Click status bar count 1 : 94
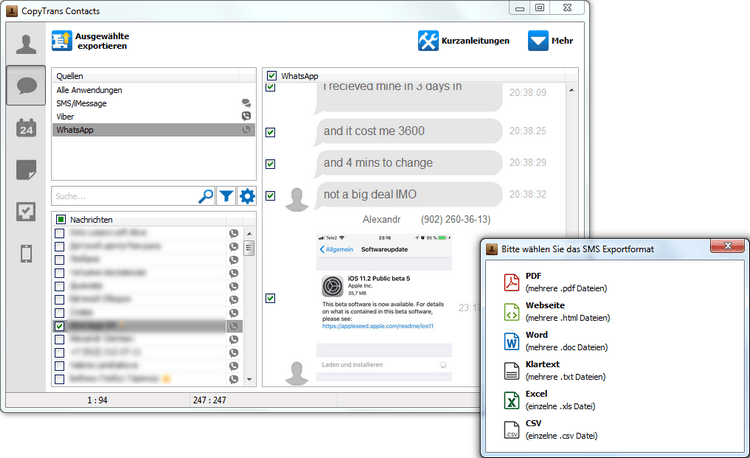Image resolution: width=750 pixels, height=458 pixels. tap(97, 400)
